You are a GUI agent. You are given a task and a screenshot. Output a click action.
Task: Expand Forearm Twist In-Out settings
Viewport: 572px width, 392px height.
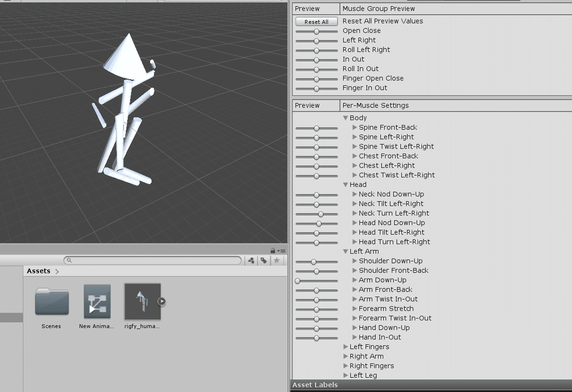(x=355, y=318)
